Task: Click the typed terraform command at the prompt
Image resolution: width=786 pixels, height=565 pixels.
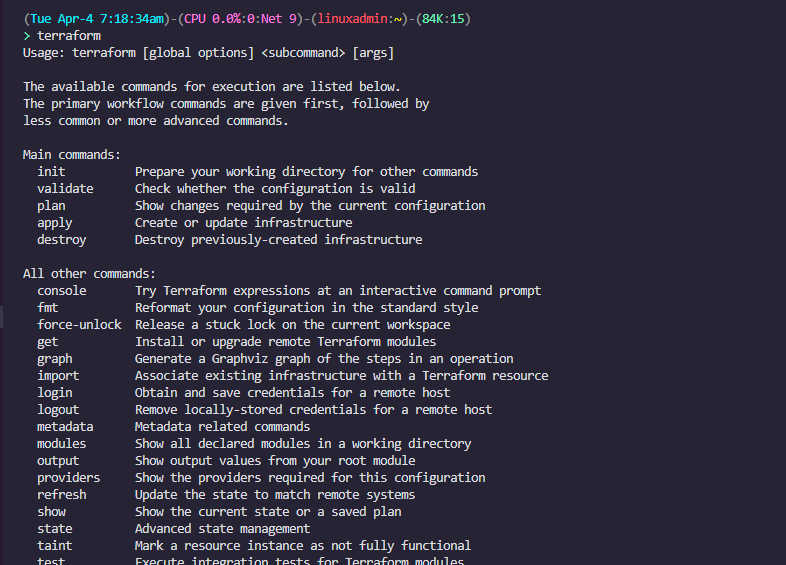Action: pos(68,36)
